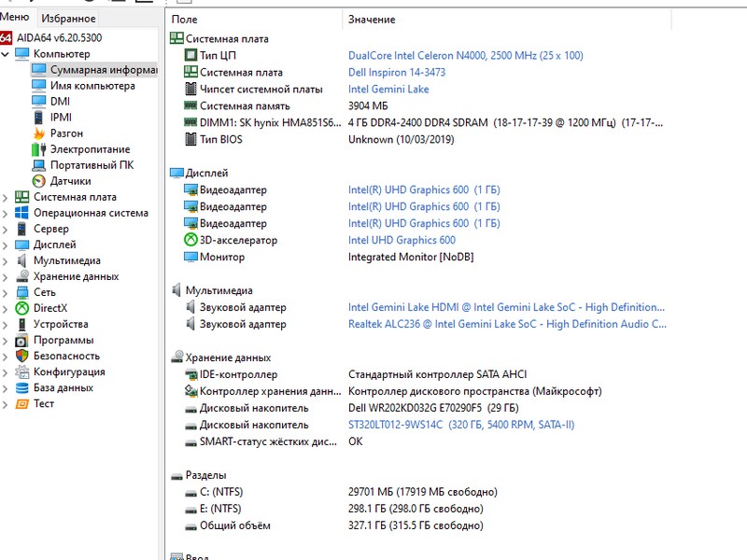The image size is (747, 560).
Task: Click the DMI icon in sidebar
Action: tap(38, 101)
